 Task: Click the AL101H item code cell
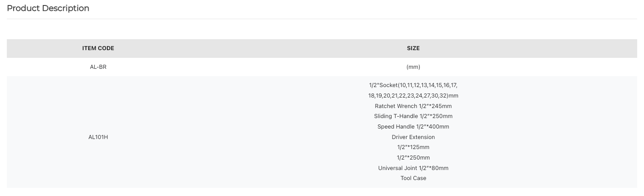(98, 137)
